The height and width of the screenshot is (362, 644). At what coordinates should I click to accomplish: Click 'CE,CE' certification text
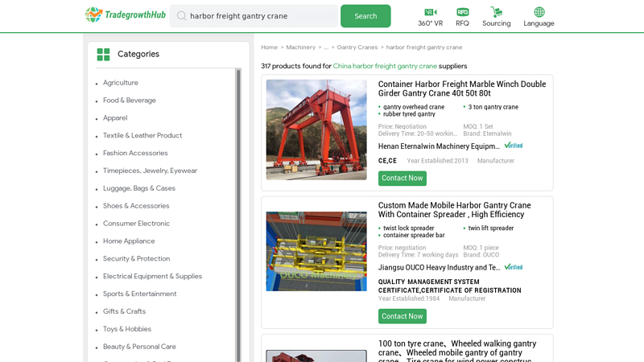[x=387, y=161]
